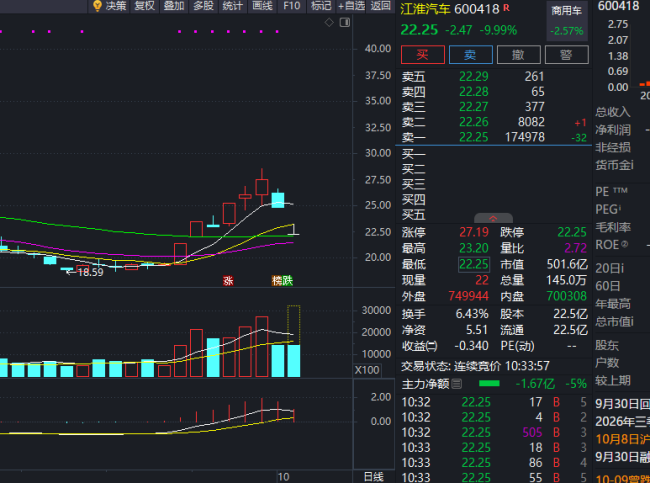Screen dimensions: 650x483
Task: Click the 最高 value 23.20
Action: click(473, 248)
